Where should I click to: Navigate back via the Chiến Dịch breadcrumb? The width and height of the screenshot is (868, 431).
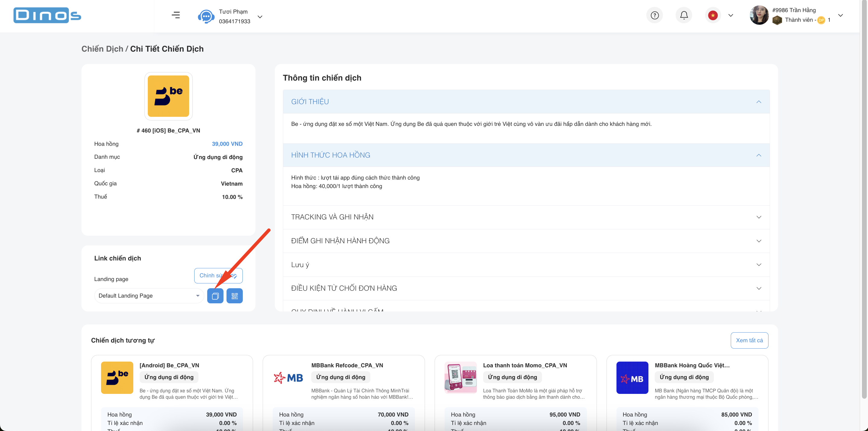pos(102,49)
